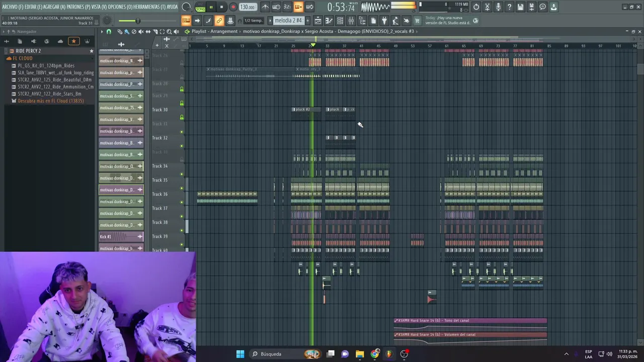
Task: Open the audio editor scissors icon
Action: tap(487, 7)
